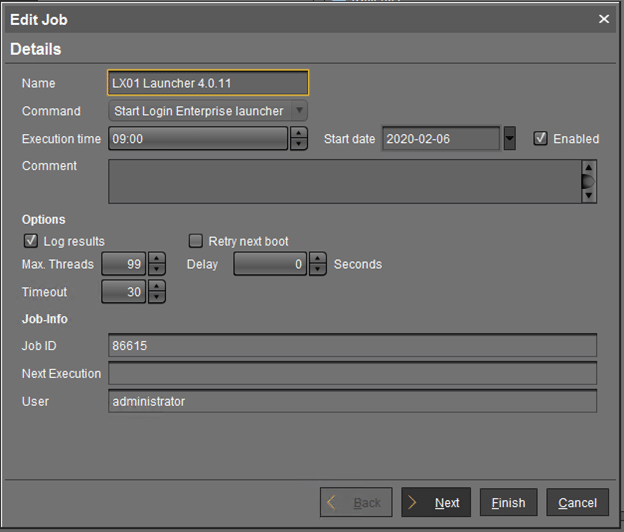Close the Edit Job dialog with X
The height and width of the screenshot is (532, 624).
pyautogui.click(x=604, y=19)
